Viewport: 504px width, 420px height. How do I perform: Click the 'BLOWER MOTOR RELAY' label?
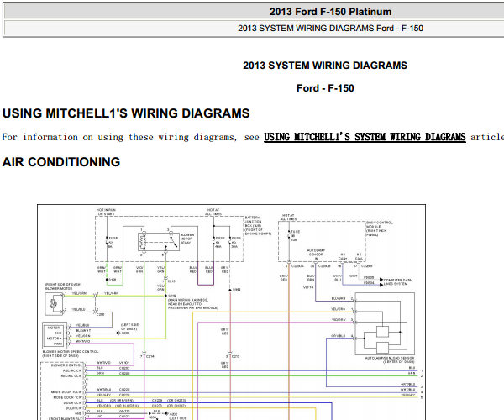[x=187, y=239]
